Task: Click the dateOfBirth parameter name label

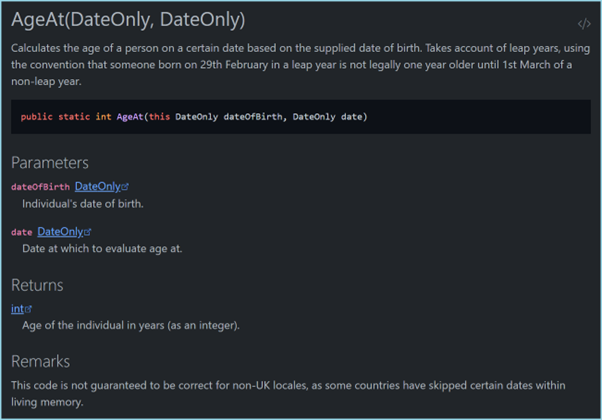Action: pos(40,187)
